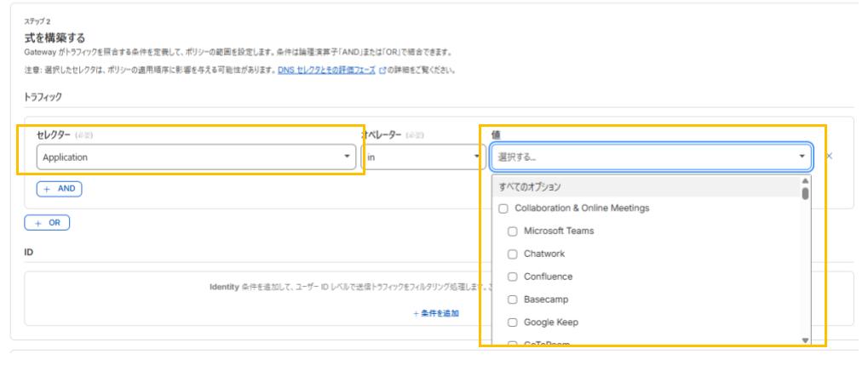The height and width of the screenshot is (371, 868).
Task: Open the セレクター dropdown showing Application
Action: click(196, 157)
